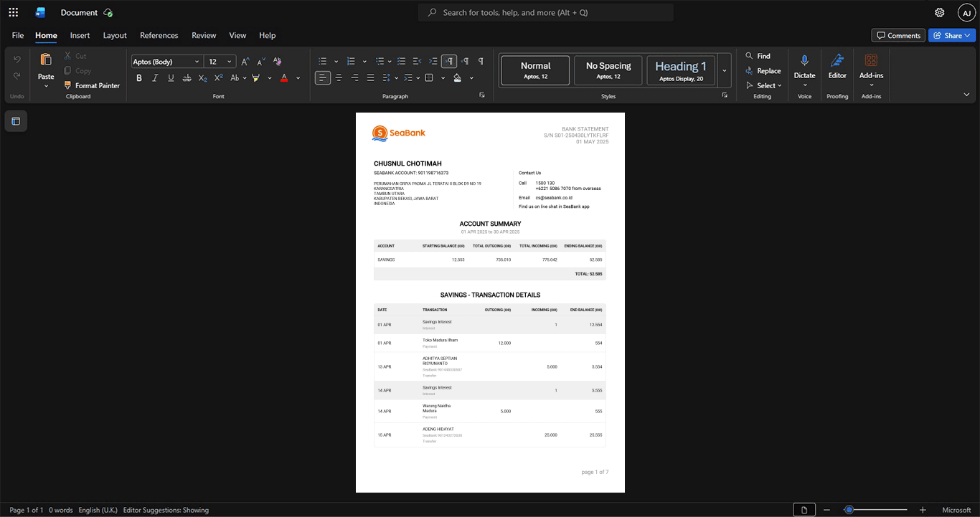Click the Add-ins icon
980x517 pixels.
click(872, 60)
